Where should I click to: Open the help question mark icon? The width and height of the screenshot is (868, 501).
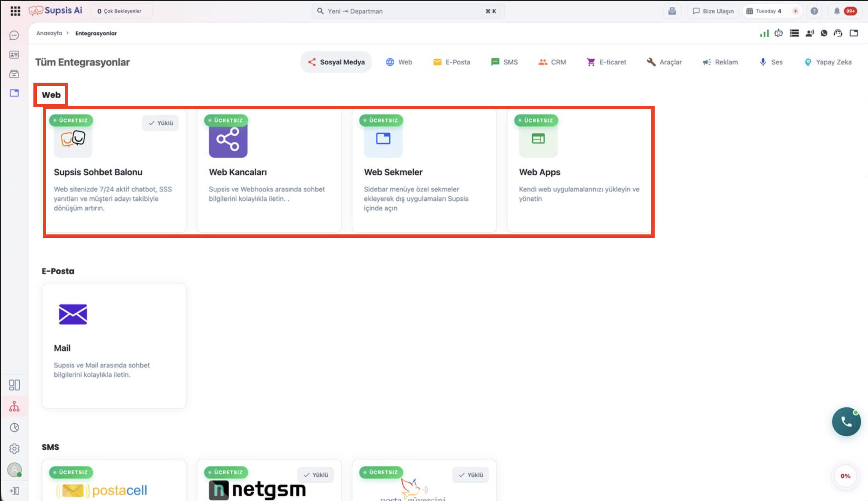(814, 11)
